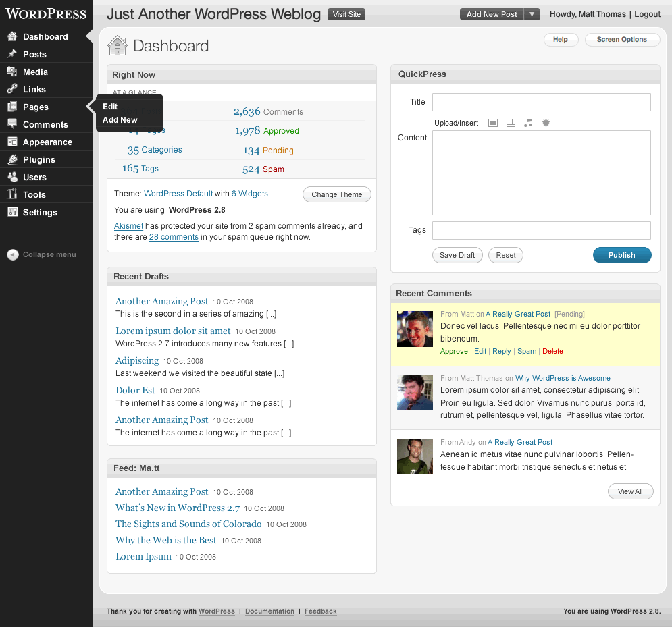Open Dashboard menu item
Viewport: 672px width, 627px height.
pos(45,37)
